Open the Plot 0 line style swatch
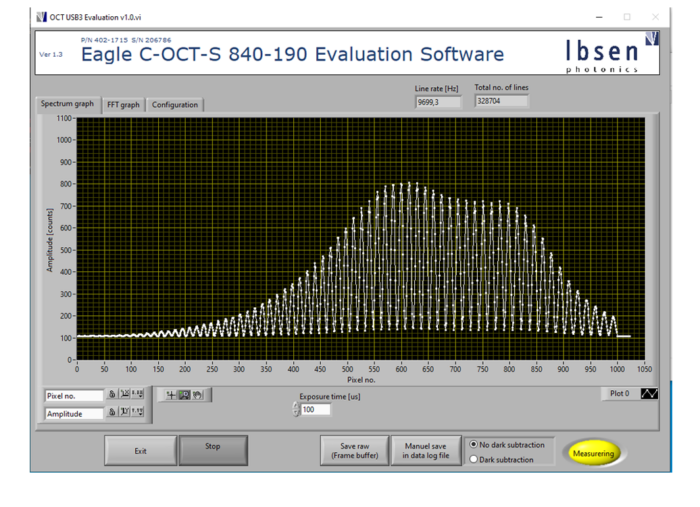This screenshot has width=700, height=507. point(649,394)
